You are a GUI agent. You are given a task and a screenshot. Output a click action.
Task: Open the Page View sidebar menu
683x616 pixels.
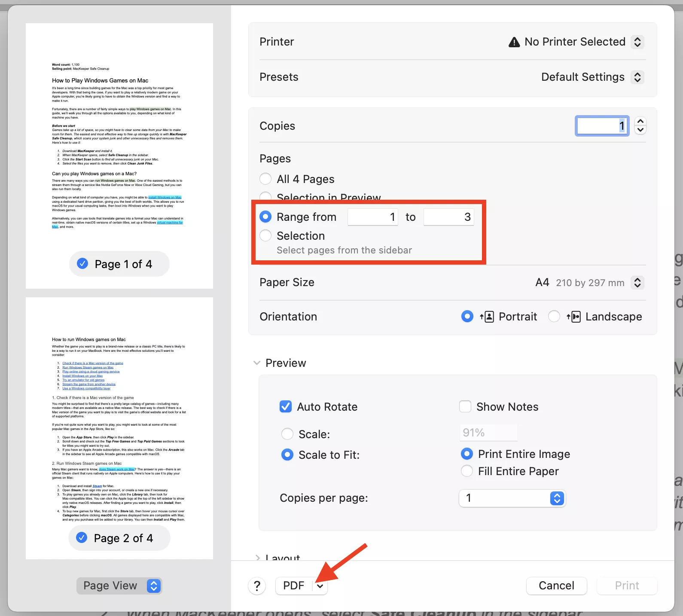coord(119,586)
